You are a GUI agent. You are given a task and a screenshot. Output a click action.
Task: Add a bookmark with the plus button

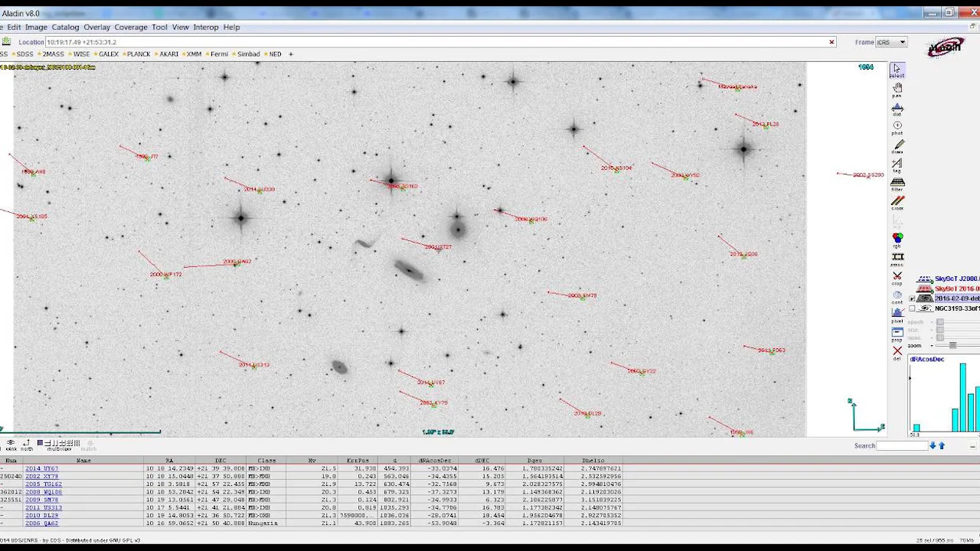291,54
